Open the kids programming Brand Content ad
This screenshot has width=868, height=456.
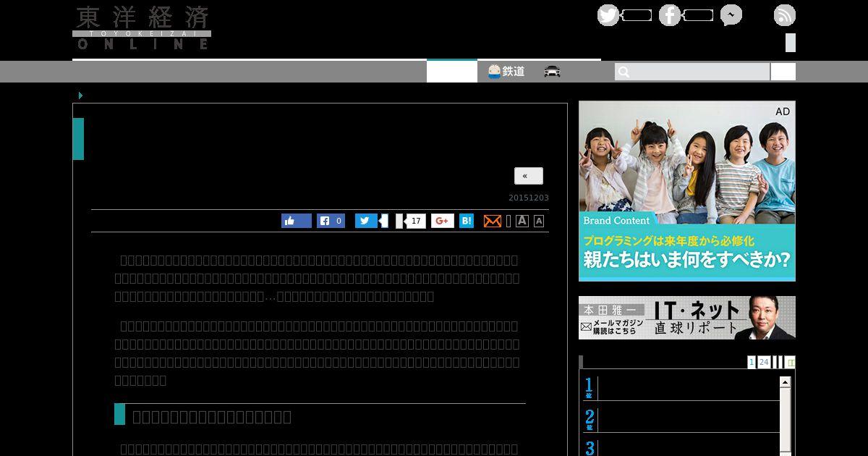(687, 191)
